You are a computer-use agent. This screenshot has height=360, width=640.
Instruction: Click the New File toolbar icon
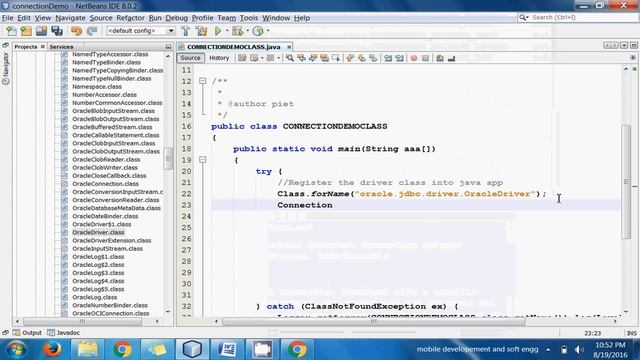coord(11,31)
